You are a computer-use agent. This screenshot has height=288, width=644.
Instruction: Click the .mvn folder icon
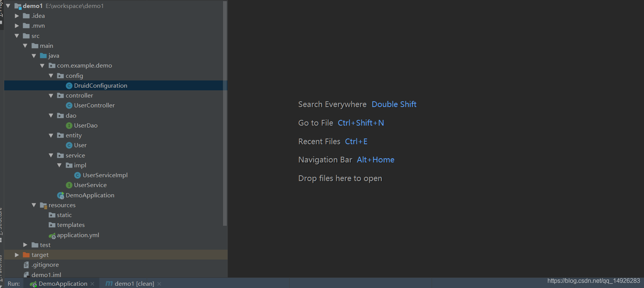[26, 25]
